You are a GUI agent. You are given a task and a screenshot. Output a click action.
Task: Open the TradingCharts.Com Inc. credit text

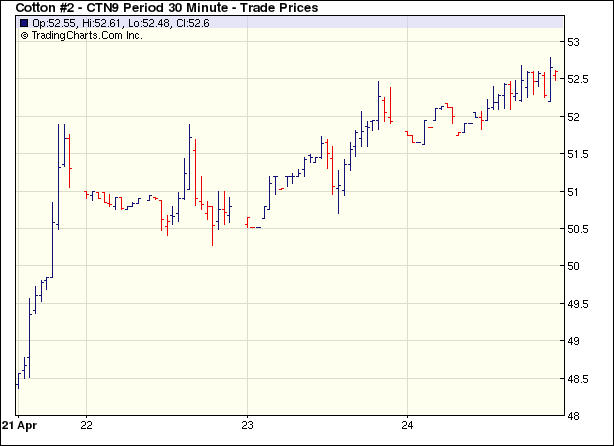(x=87, y=35)
